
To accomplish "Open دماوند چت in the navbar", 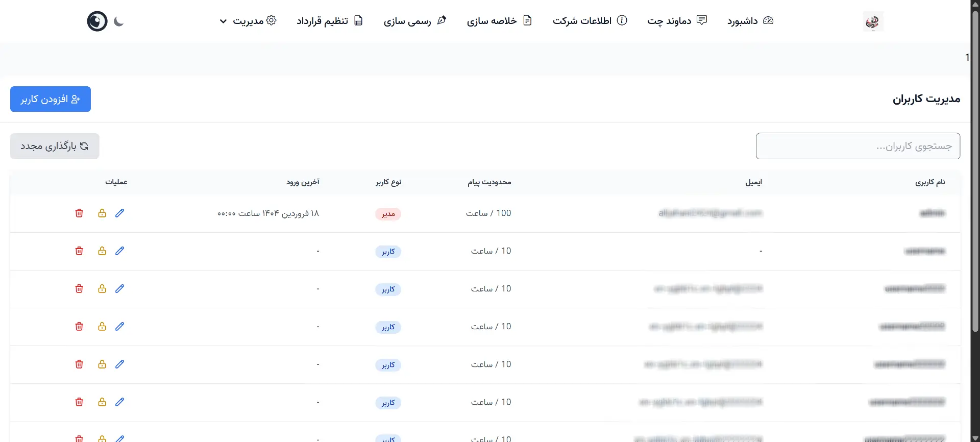I will coord(677,21).
